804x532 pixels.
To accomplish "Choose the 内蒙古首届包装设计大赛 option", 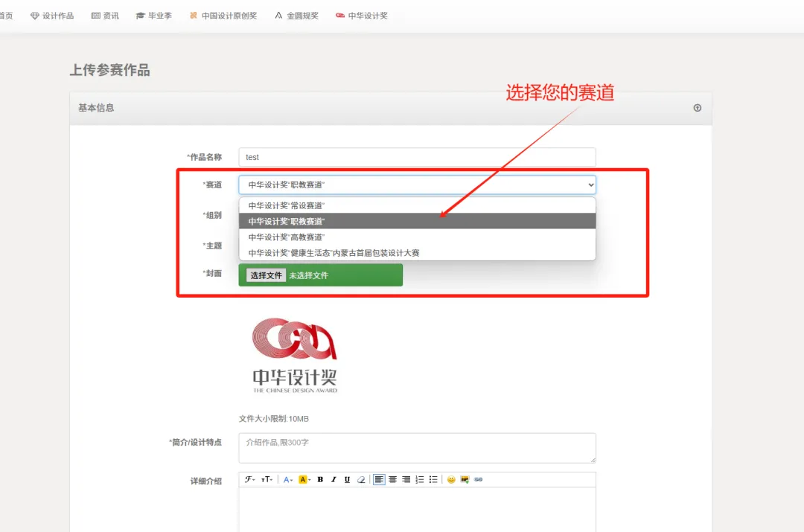I will point(417,253).
